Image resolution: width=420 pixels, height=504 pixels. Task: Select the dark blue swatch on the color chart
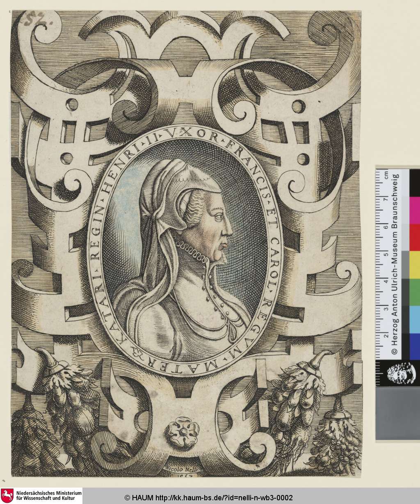tap(414, 346)
